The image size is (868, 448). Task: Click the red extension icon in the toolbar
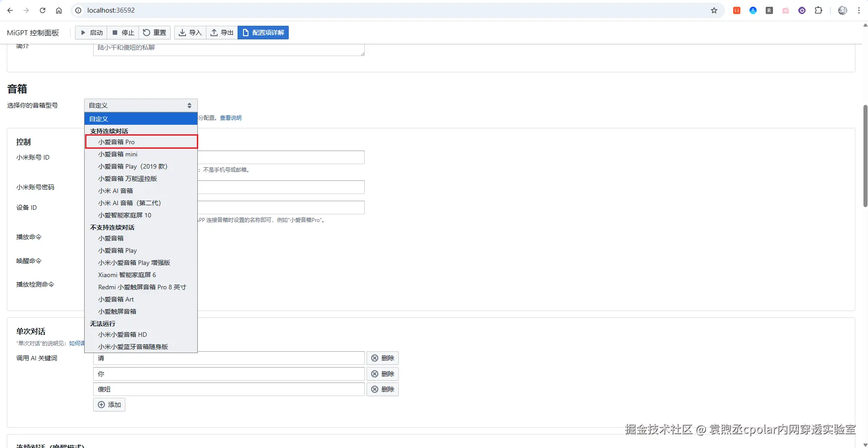tap(737, 10)
